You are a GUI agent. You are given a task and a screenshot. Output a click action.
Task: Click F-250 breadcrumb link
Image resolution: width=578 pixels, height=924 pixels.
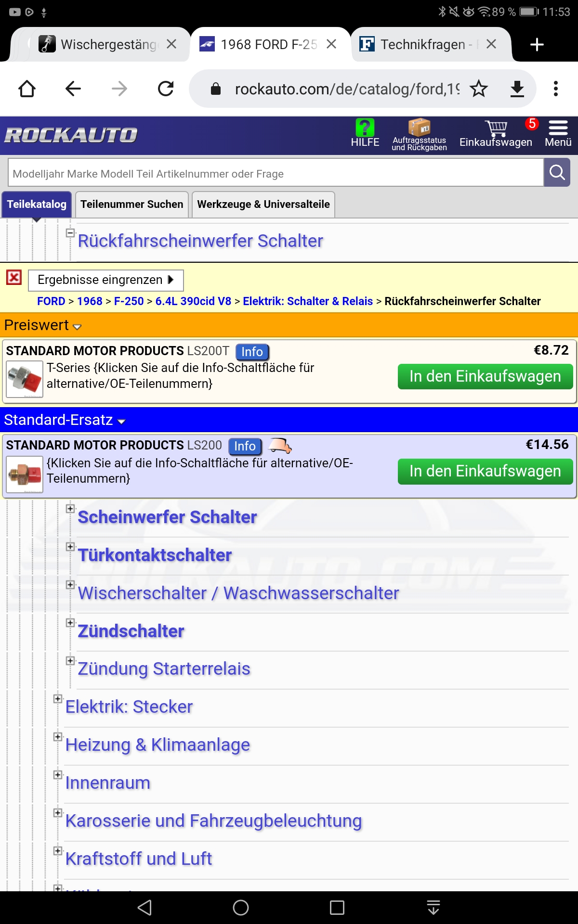(129, 301)
